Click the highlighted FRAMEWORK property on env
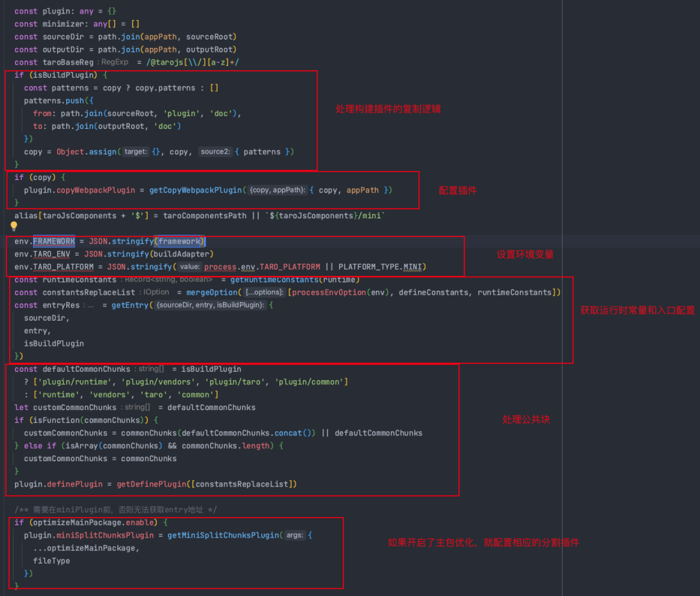 (54, 242)
